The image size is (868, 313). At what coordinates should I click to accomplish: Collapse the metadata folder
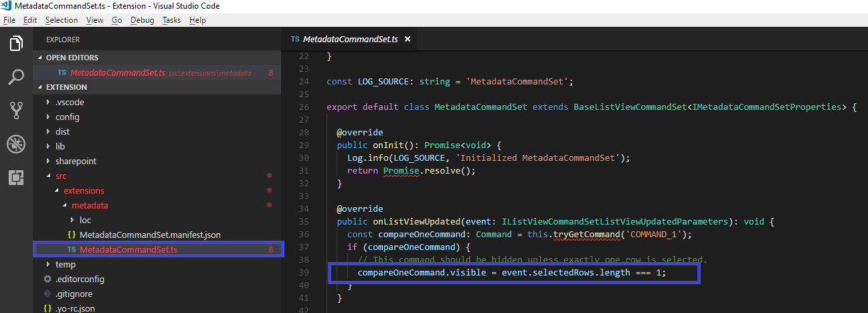coord(90,206)
